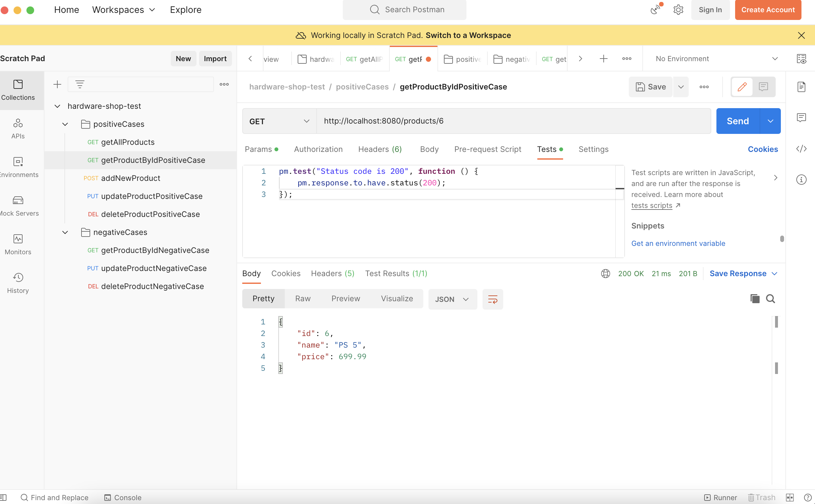
Task: Toggle two-pane view in status bar
Action: (x=790, y=497)
